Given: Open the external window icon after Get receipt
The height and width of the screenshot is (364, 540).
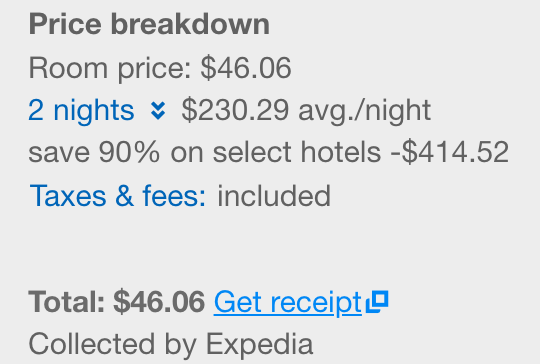Looking at the screenshot, I should point(377,302).
